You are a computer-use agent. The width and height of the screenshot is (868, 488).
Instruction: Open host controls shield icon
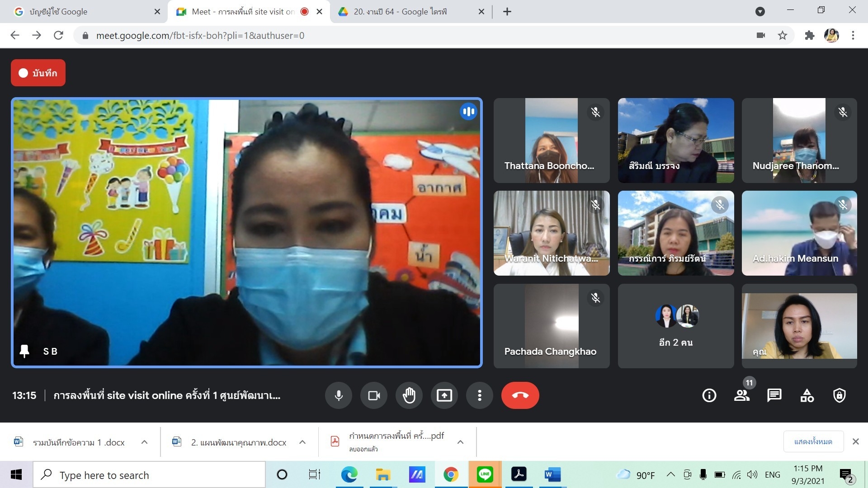[x=840, y=395]
